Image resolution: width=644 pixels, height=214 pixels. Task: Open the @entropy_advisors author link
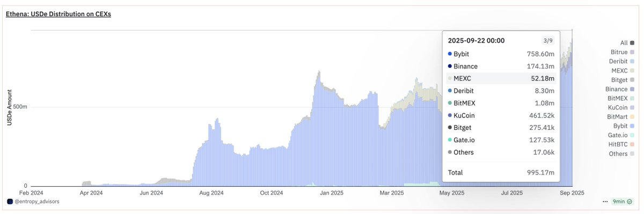pos(37,202)
